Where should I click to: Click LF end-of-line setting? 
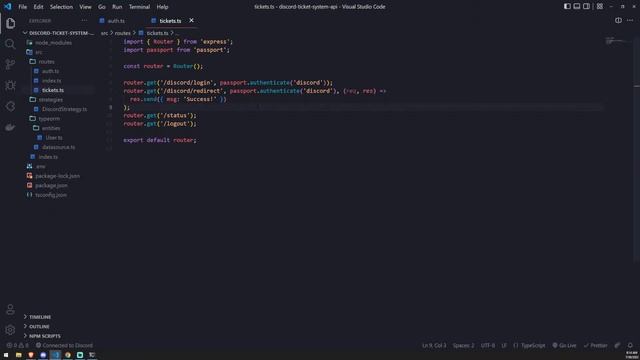(504, 345)
